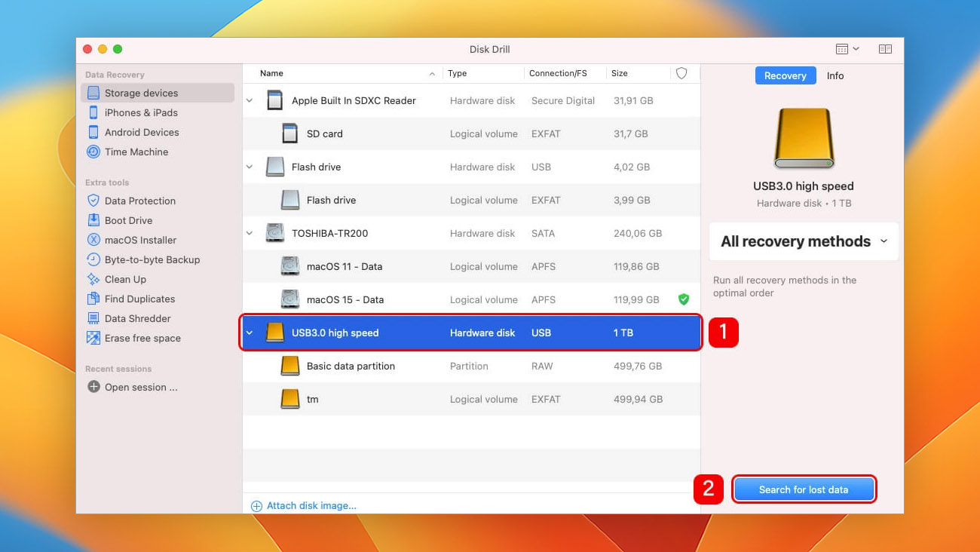Click SATA connection cell
980x552 pixels.
(543, 233)
